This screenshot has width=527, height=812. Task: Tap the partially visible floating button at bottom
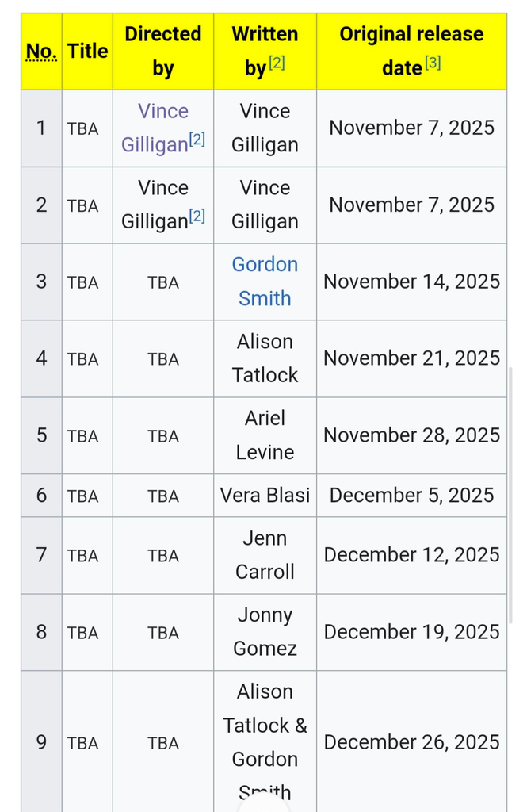[x=265, y=802]
